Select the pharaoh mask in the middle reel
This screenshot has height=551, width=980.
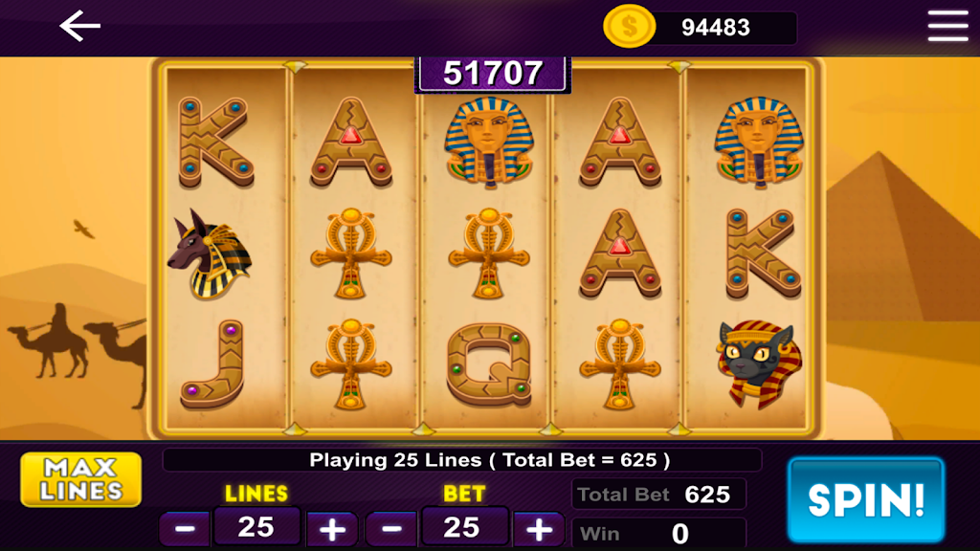point(489,142)
